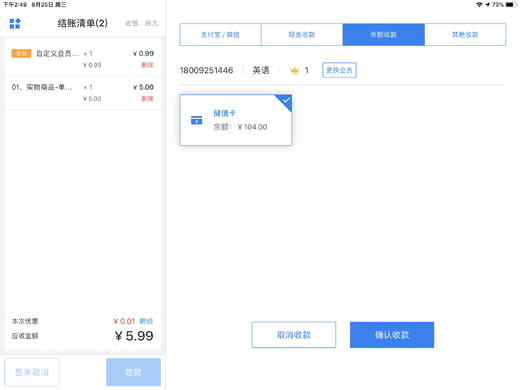Select the 余额收款 tab

point(384,34)
